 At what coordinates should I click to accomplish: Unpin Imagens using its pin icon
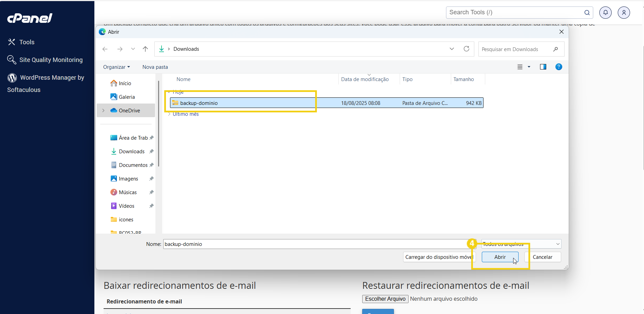click(152, 178)
